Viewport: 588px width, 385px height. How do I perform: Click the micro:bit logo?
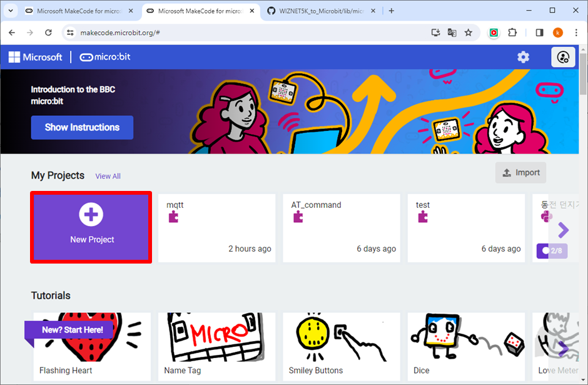tap(105, 57)
